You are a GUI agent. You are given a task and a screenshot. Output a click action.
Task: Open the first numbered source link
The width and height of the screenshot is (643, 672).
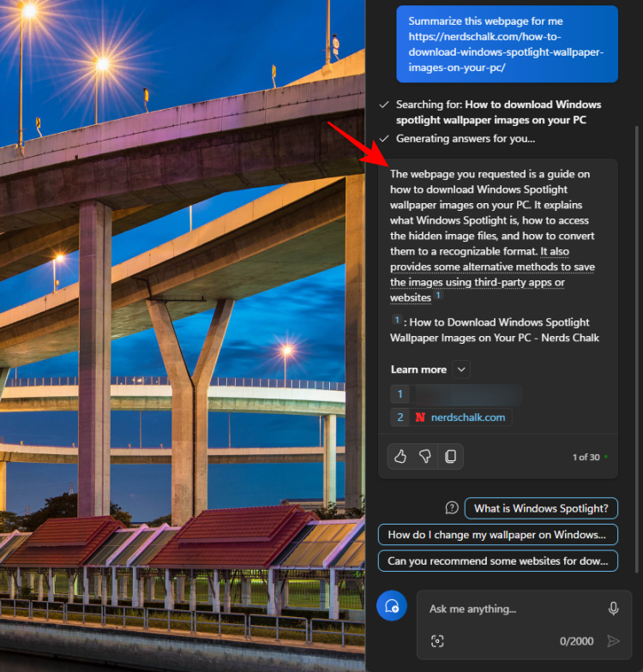coord(456,394)
